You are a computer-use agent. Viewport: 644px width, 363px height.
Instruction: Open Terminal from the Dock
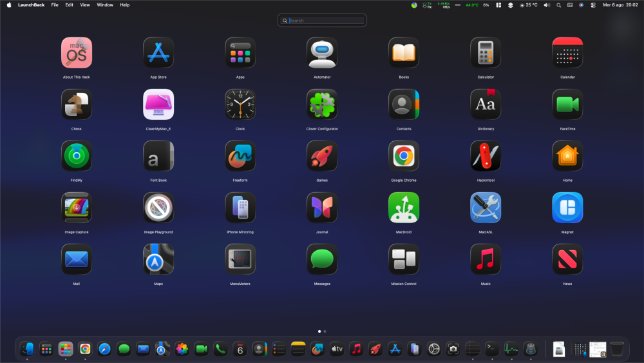[x=492, y=349]
